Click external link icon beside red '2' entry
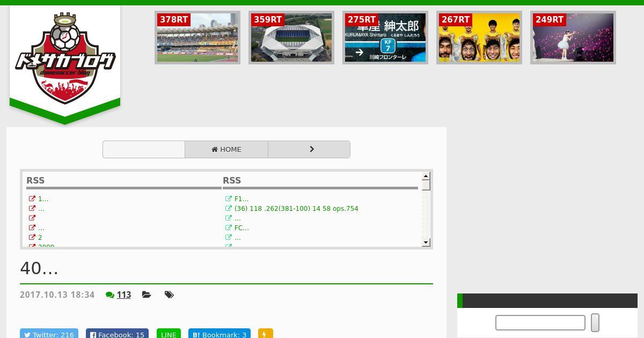Image resolution: width=644 pixels, height=338 pixels. coord(32,237)
